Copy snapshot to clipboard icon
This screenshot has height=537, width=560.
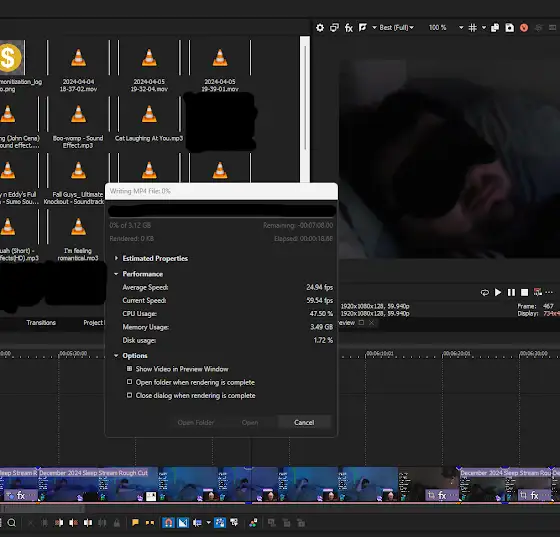(x=495, y=27)
